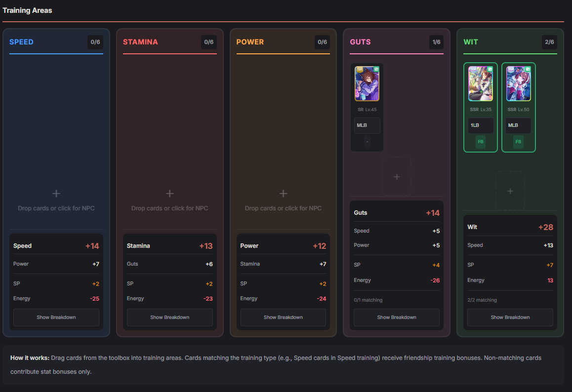572x392 pixels.
Task: Click Stamina 'Drop cards or click for NPC' text
Action: (x=169, y=208)
